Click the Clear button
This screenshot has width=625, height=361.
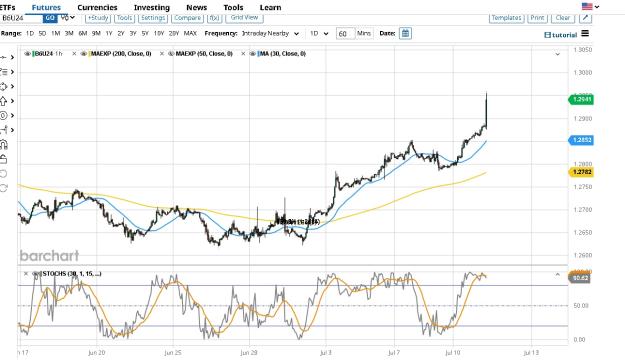coord(563,18)
